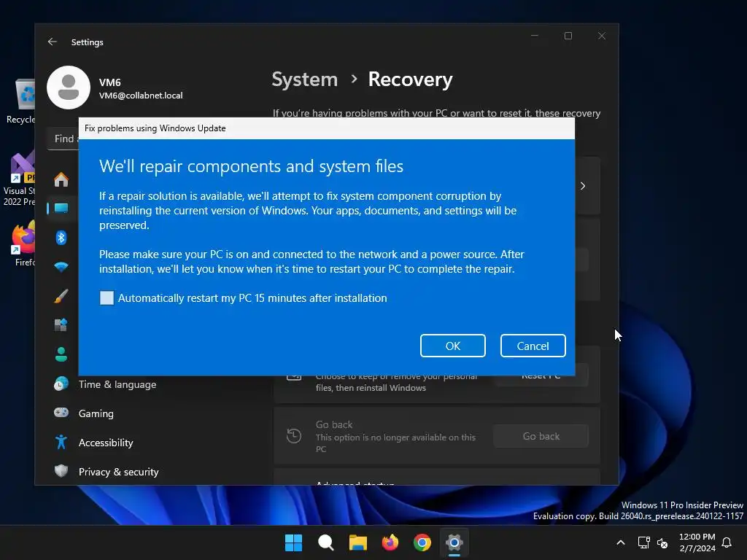The width and height of the screenshot is (747, 560).
Task: Click the VM6 user avatar picture
Action: tap(69, 87)
